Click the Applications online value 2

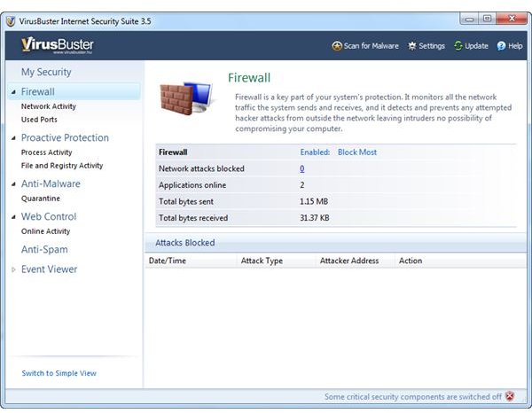(302, 185)
